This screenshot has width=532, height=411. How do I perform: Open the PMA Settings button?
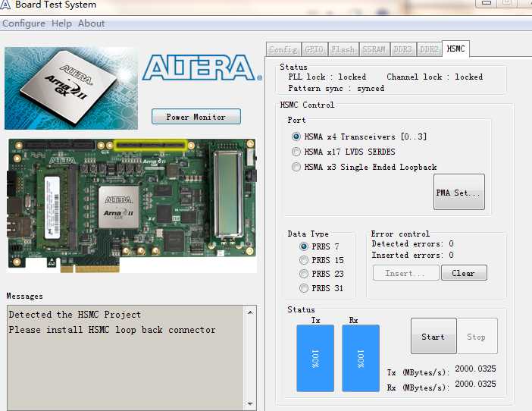pos(459,192)
